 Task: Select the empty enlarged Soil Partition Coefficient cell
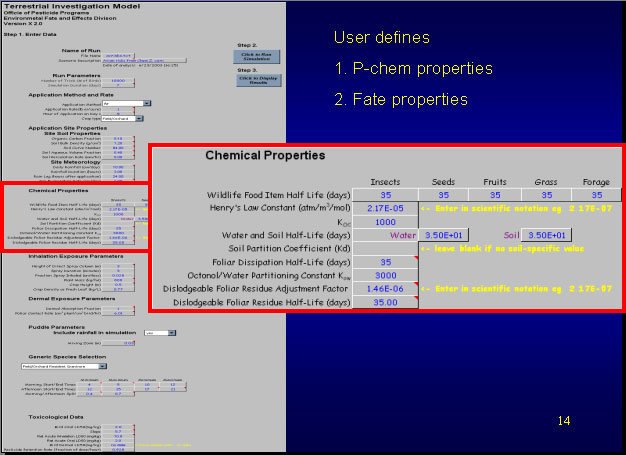point(385,248)
